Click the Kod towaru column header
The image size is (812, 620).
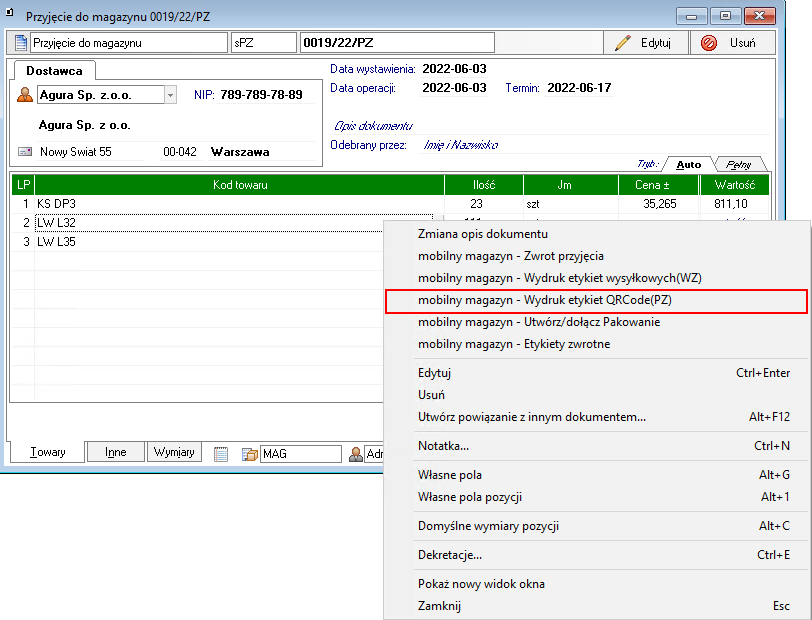point(240,185)
